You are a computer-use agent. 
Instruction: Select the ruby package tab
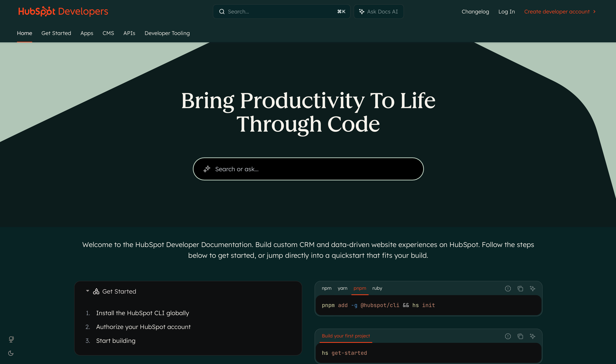(x=377, y=288)
